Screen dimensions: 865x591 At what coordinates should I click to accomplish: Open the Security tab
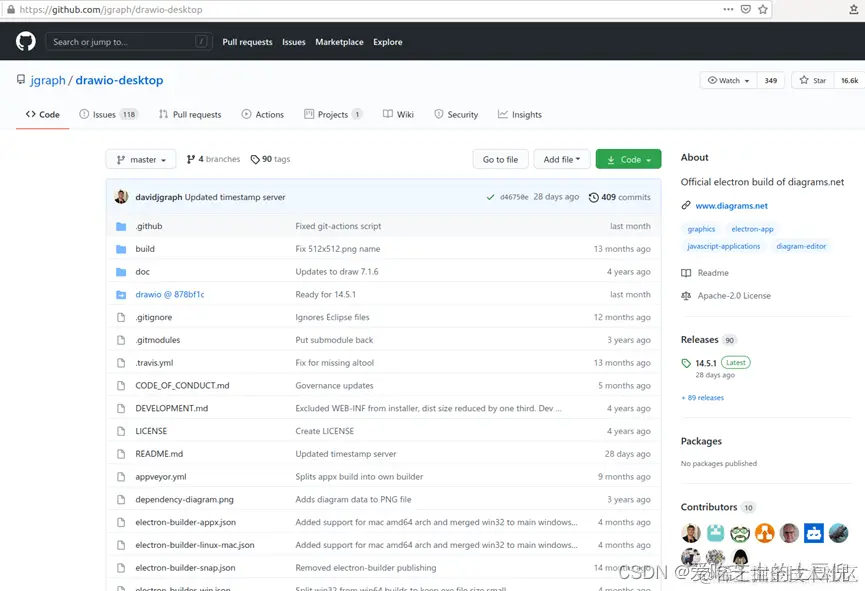[x=456, y=114]
